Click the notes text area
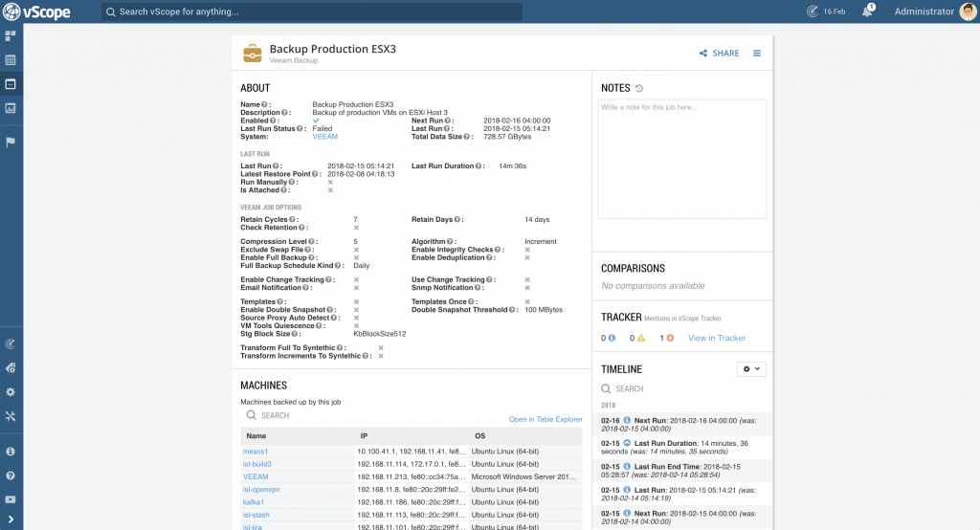 [x=681, y=159]
